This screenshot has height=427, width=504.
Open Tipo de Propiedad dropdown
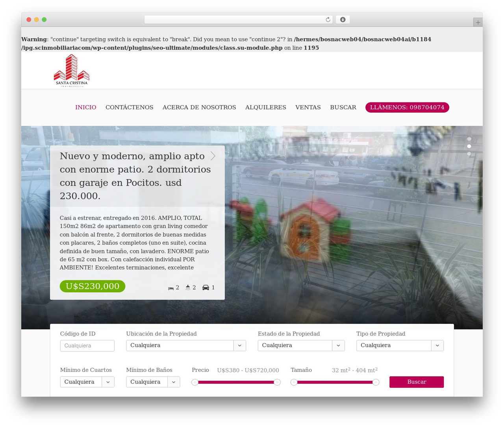click(x=400, y=345)
